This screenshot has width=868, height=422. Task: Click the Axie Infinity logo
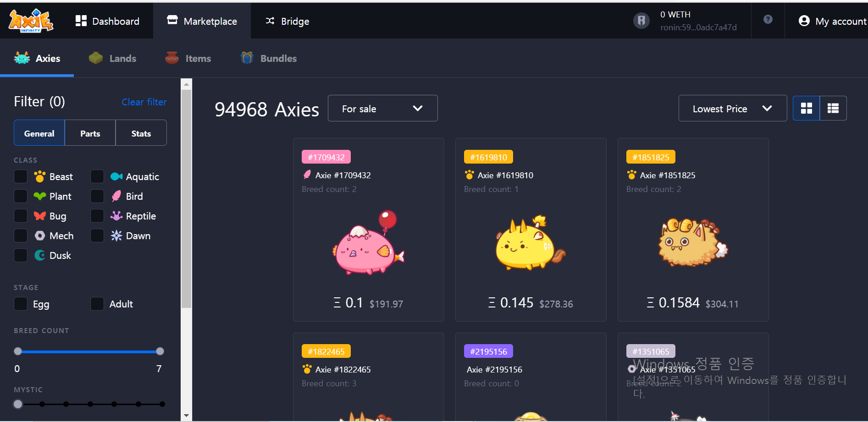coord(31,21)
